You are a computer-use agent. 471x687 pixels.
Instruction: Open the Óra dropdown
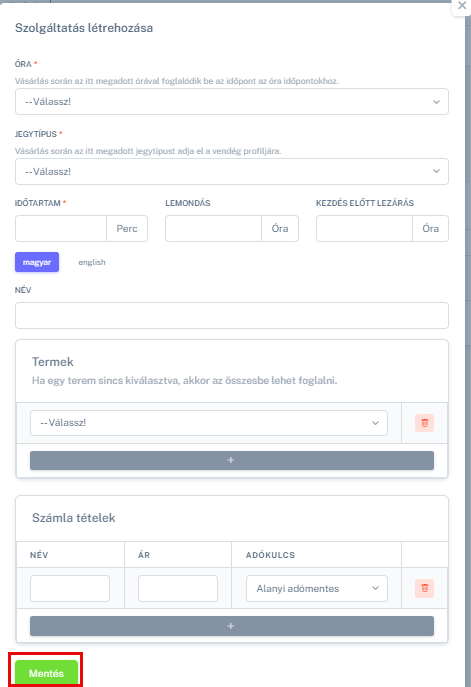tap(232, 102)
